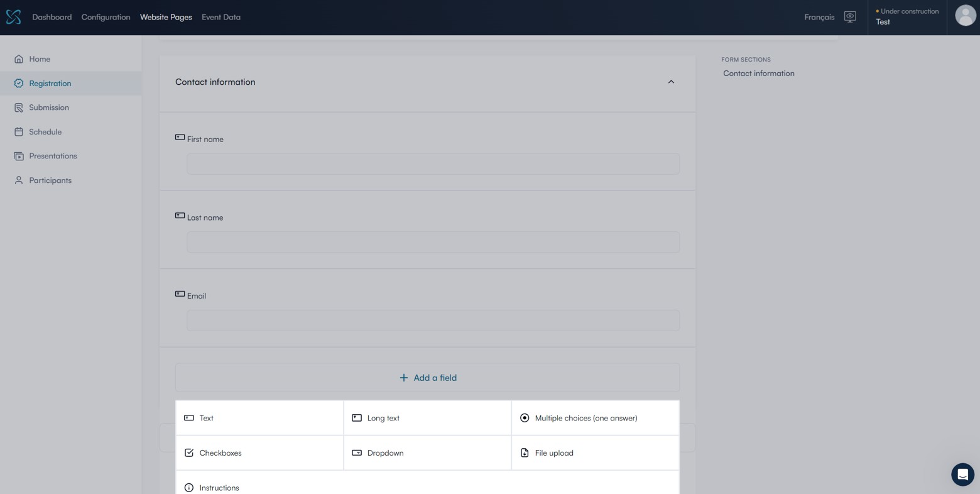Add a Checkboxes field

[259, 453]
